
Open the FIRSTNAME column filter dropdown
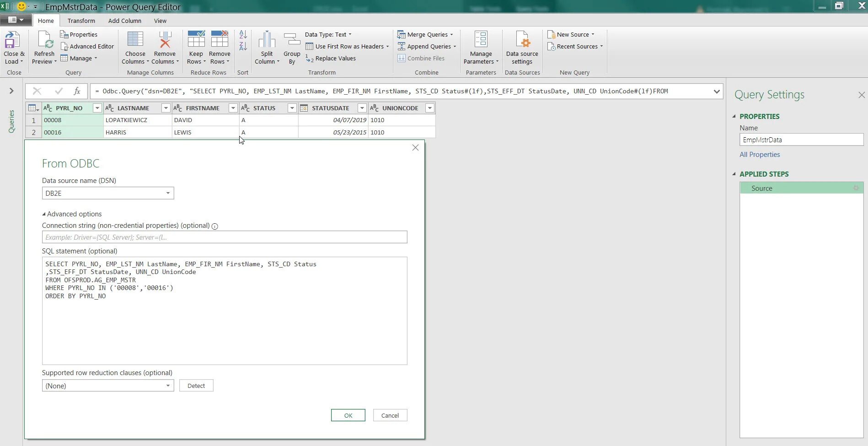click(x=233, y=108)
